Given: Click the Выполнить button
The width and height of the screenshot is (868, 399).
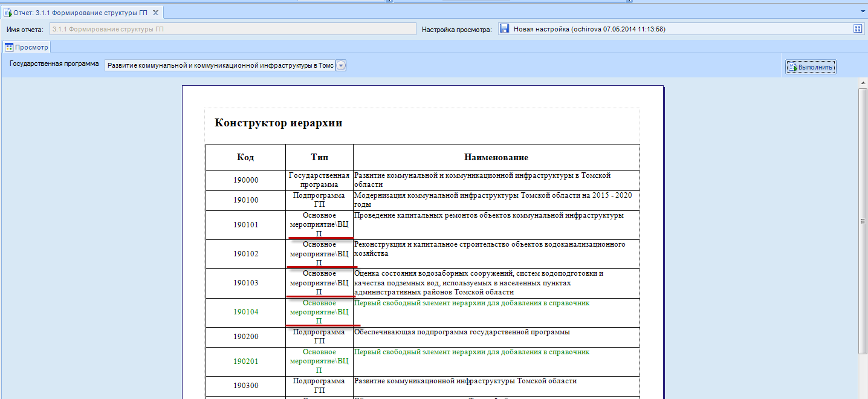Looking at the screenshot, I should tap(811, 67).
